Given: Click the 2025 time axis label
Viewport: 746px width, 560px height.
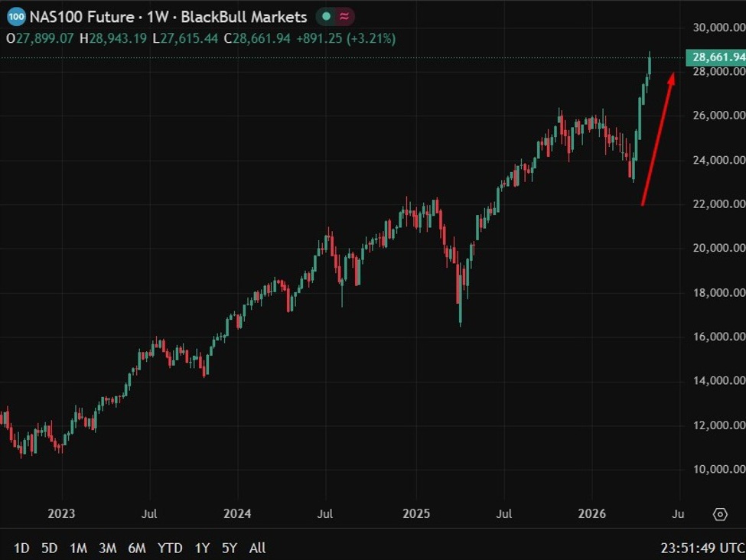Looking at the screenshot, I should coord(416,514).
